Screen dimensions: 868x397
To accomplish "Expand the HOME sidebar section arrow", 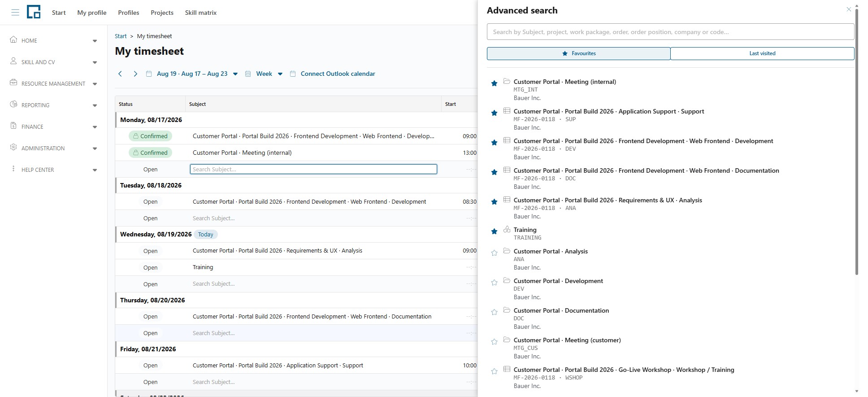I will tap(95, 41).
